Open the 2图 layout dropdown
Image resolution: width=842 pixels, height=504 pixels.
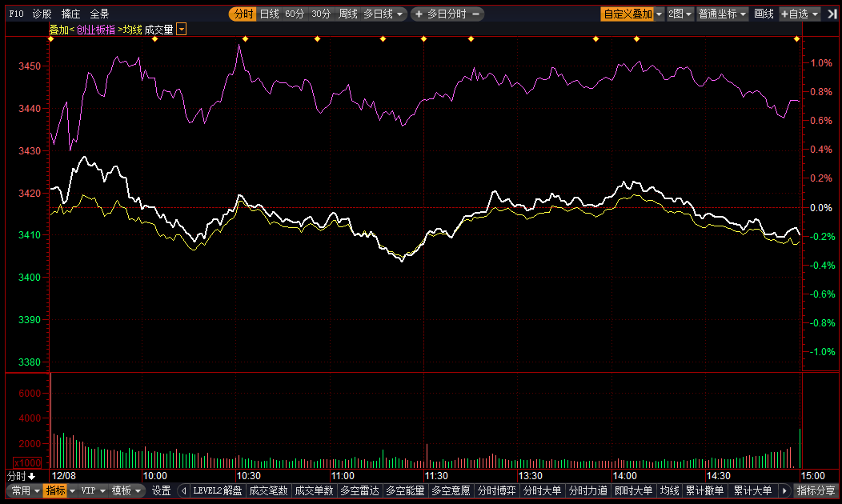[680, 14]
